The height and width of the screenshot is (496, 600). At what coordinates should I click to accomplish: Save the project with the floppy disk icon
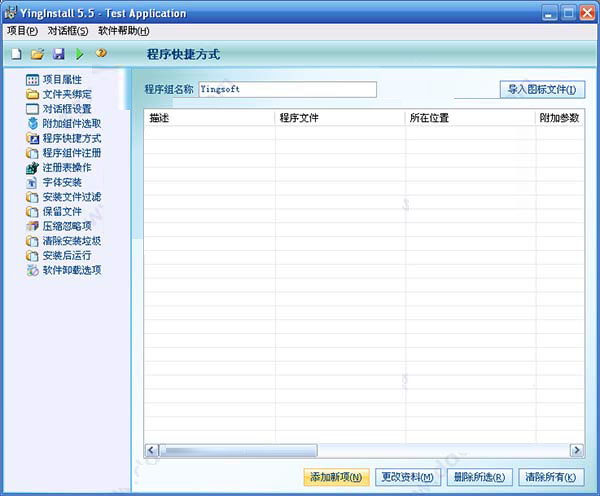59,54
